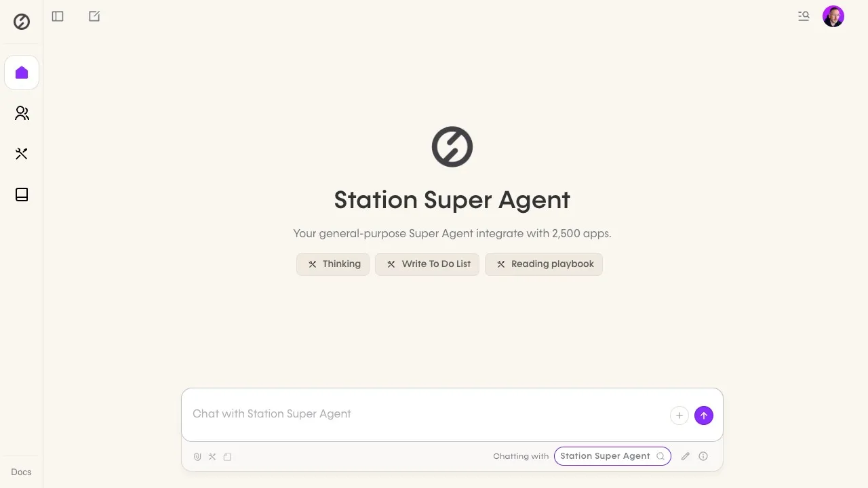Open the Agents (people) page

[x=22, y=113]
